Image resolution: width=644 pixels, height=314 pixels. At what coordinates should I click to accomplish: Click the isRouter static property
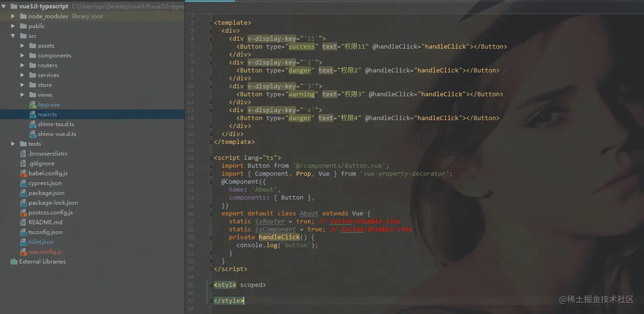tap(269, 221)
